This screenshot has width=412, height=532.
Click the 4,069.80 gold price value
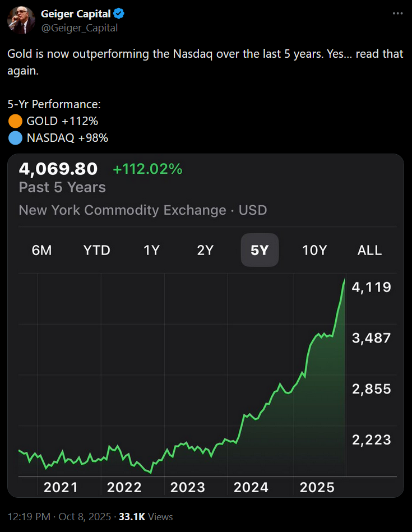point(58,169)
